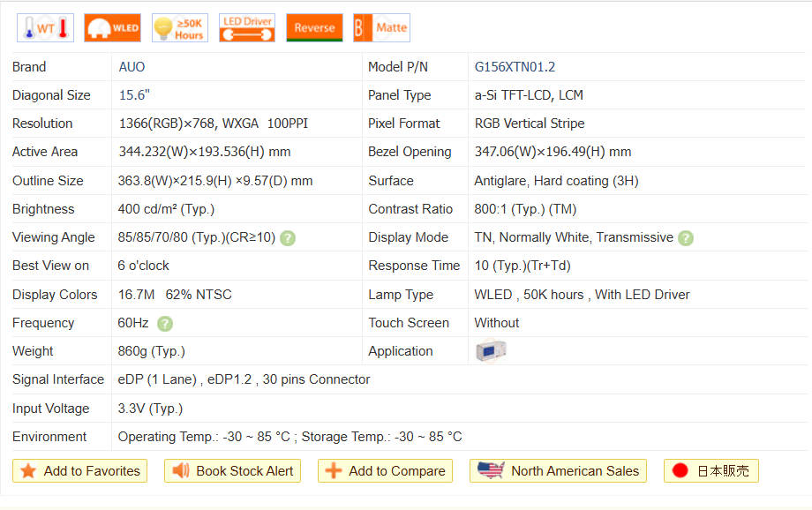Open help icon beside Viewing Angle value
Viewport: 812px width, 510px height.
[288, 238]
